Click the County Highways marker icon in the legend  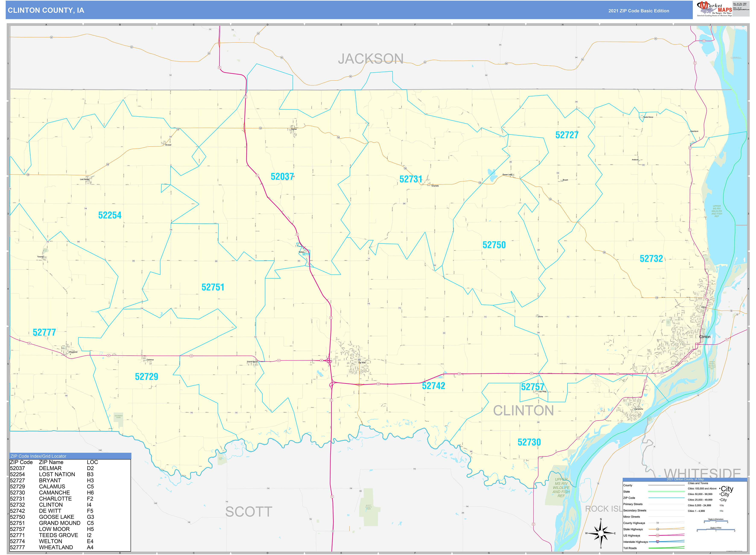point(658,523)
